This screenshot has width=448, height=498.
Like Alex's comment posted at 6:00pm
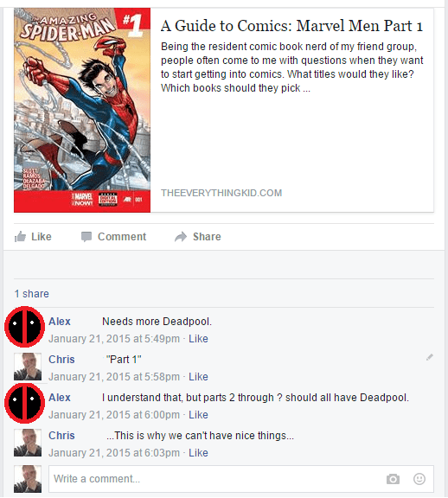pyautogui.click(x=198, y=415)
